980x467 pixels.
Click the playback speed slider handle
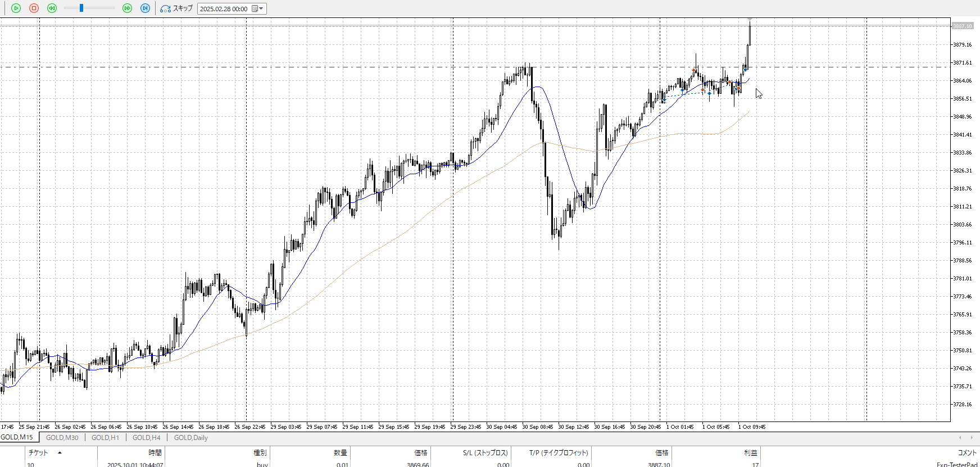pyautogui.click(x=81, y=8)
